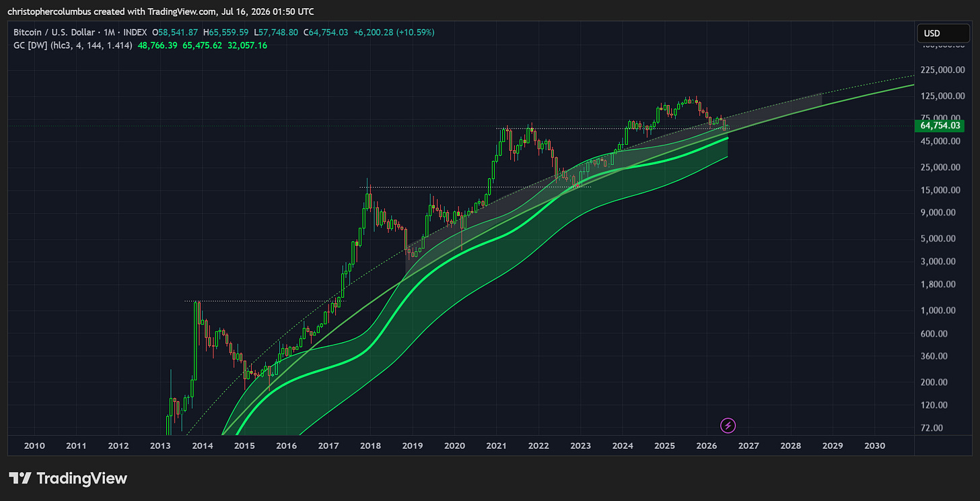Click the 2022 label on the time axis

(538, 446)
